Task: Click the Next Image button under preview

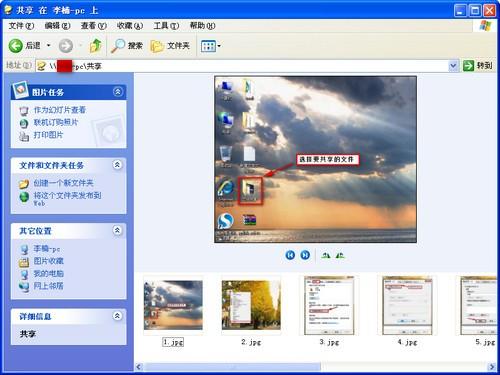Action: pyautogui.click(x=305, y=255)
